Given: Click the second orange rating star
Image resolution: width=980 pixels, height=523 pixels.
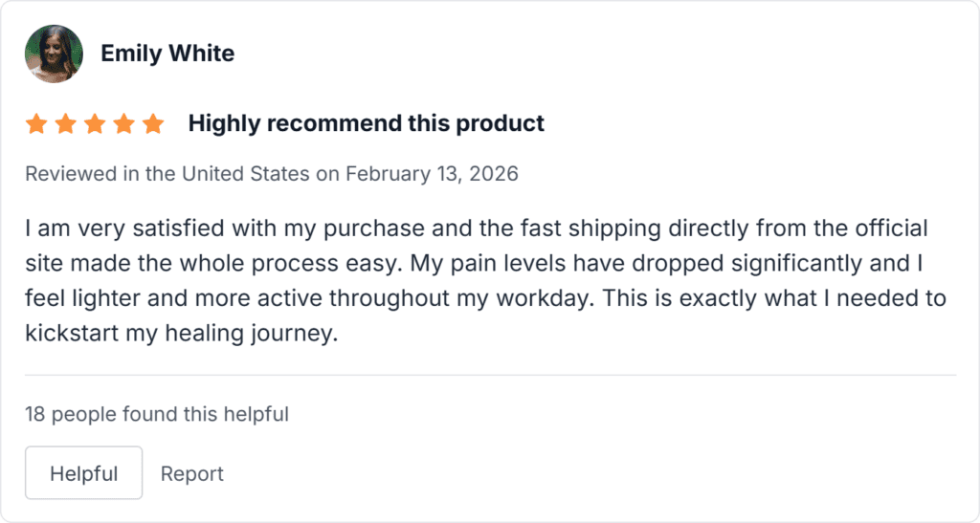Looking at the screenshot, I should click(65, 123).
